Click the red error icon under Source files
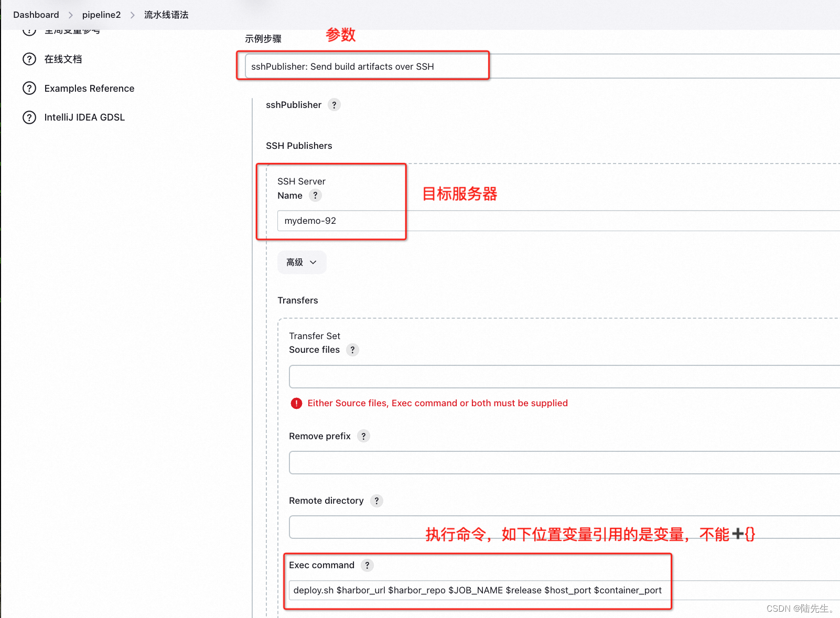This screenshot has height=618, width=840. (296, 403)
